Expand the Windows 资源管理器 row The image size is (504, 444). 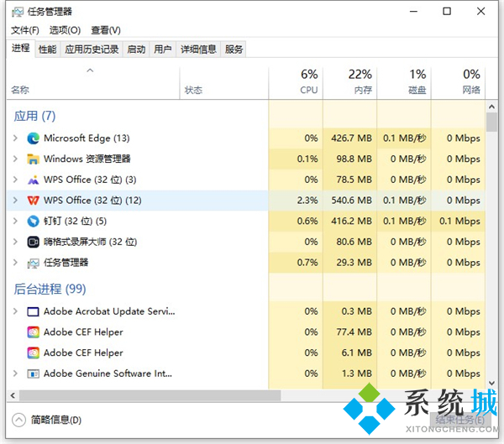click(x=15, y=159)
